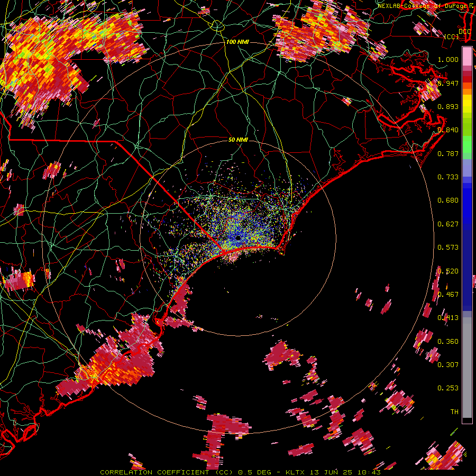
Task: Click the 0.360 scale value
Action: pos(448,342)
